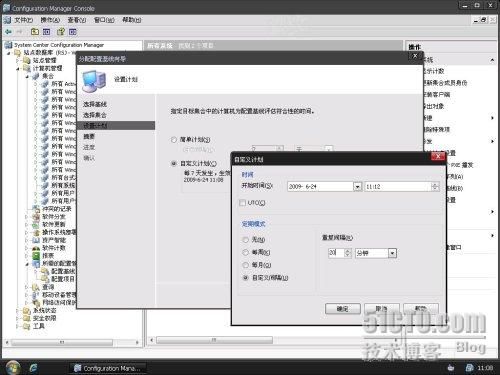
Task: Click the 确定 button in custom schedule dialog
Action: pyautogui.click(x=343, y=309)
